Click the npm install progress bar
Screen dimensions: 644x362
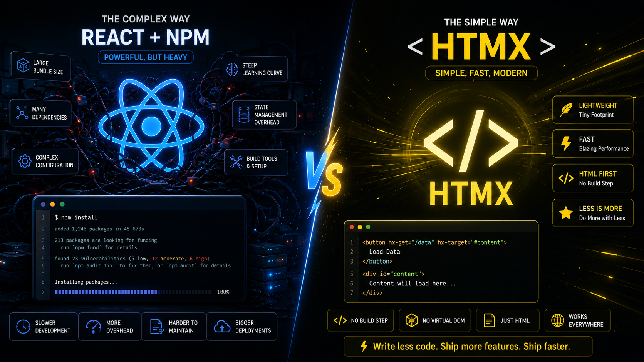coord(133,292)
